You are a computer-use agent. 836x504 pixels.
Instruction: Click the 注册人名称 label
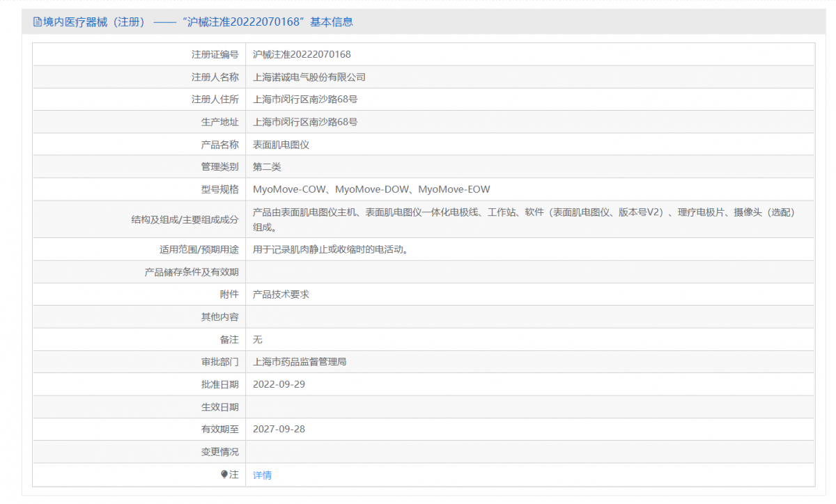tap(215, 77)
